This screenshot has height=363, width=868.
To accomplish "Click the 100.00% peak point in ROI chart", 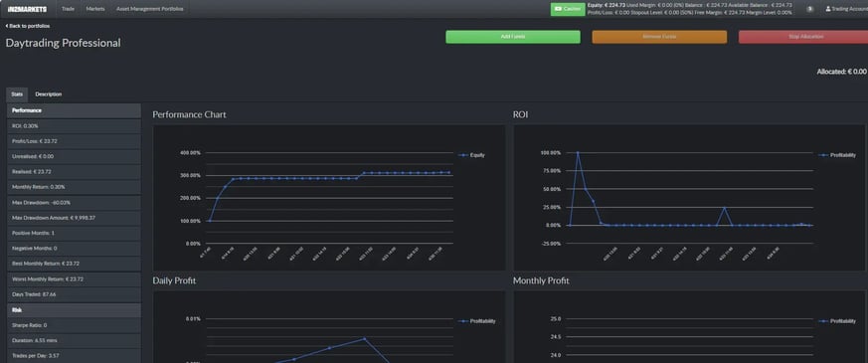I will coord(578,153).
